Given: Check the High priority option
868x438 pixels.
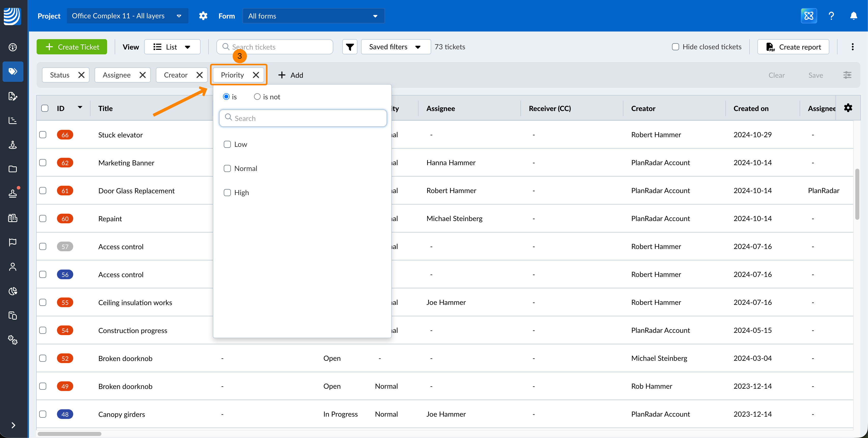Looking at the screenshot, I should (x=228, y=193).
